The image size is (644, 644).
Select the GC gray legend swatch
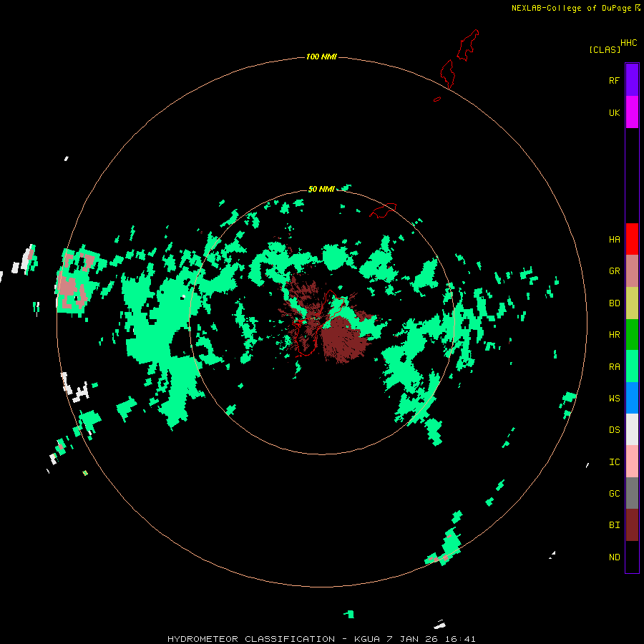click(632, 493)
